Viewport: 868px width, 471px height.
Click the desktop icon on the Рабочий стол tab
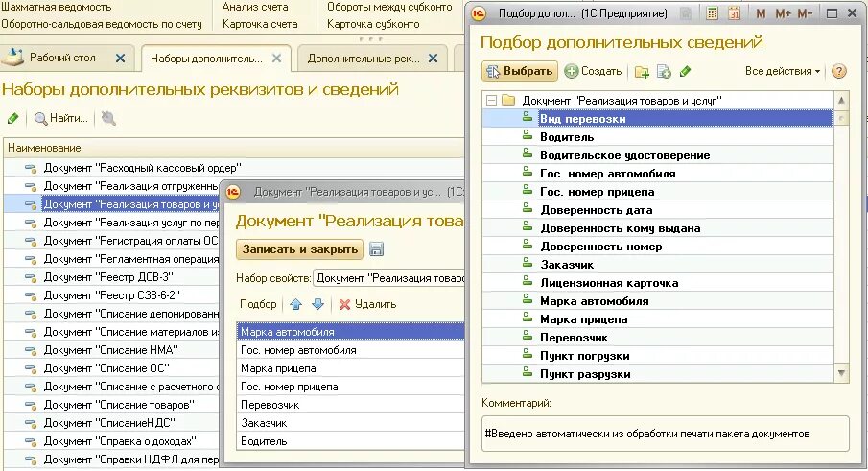(x=13, y=57)
